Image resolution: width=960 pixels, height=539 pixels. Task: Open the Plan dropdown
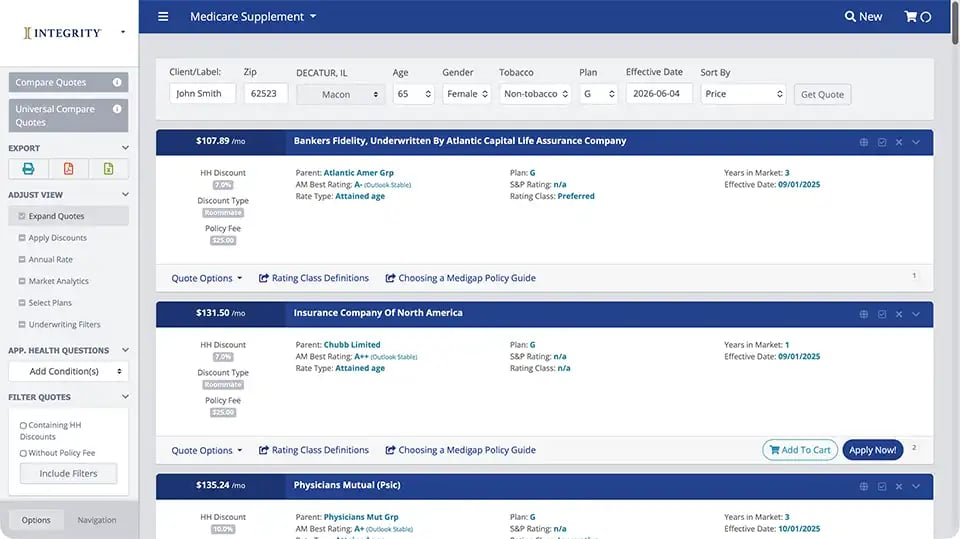point(598,94)
